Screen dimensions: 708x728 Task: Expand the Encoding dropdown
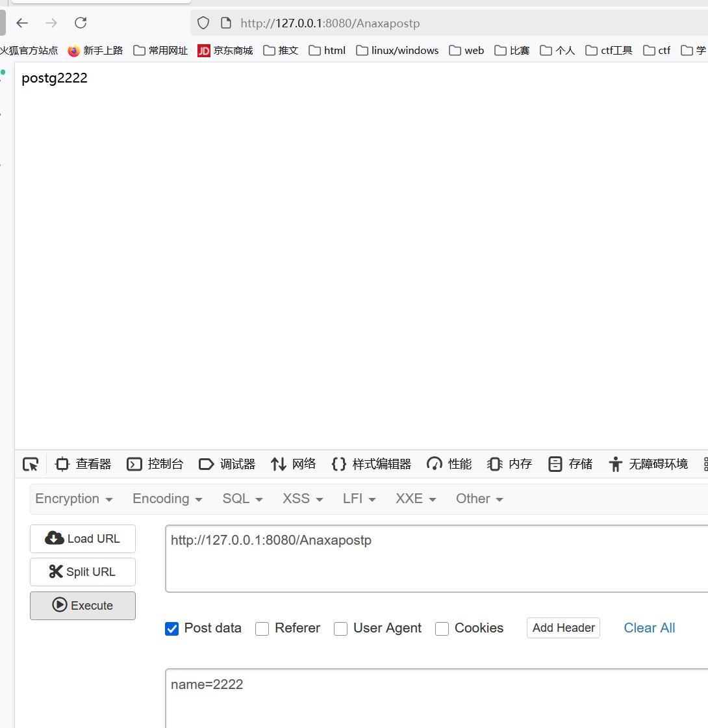[x=168, y=499]
